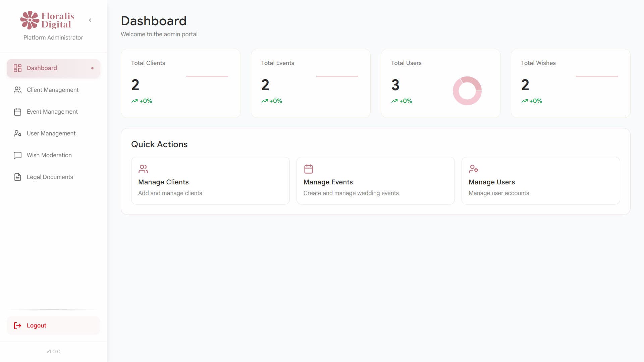644x362 pixels.
Task: Click the active indicator dot beside Dashboard
Action: click(x=92, y=68)
